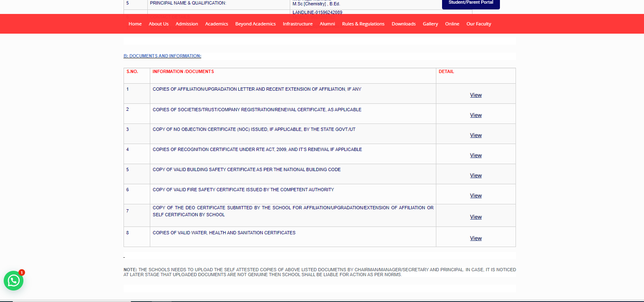644x302 pixels.
Task: Select the Infrastructure menu item
Action: tap(298, 24)
